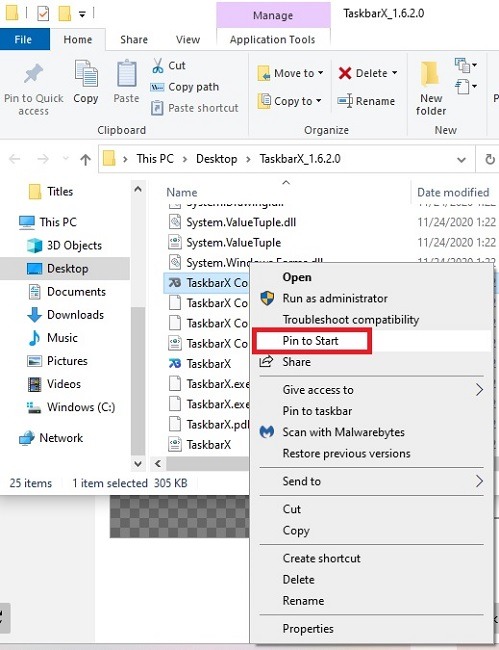Click new folder icon in title bar
Image resolution: width=499 pixels, height=650 pixels.
point(65,14)
